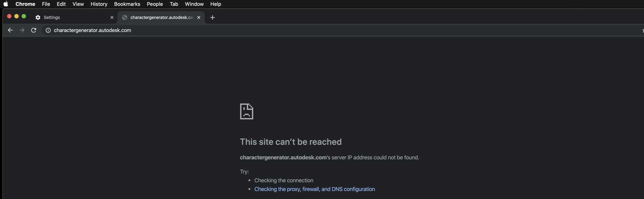Go forward using the forward arrow
The width and height of the screenshot is (644, 199).
22,30
